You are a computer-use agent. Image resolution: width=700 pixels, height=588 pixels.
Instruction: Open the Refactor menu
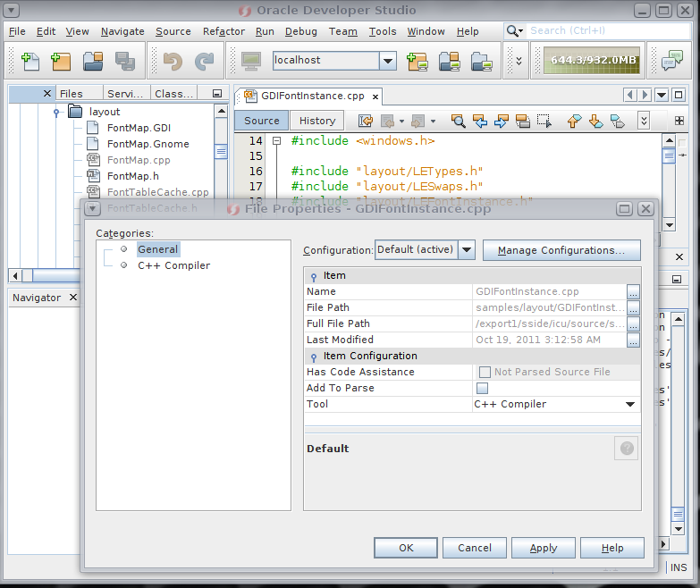tap(223, 31)
